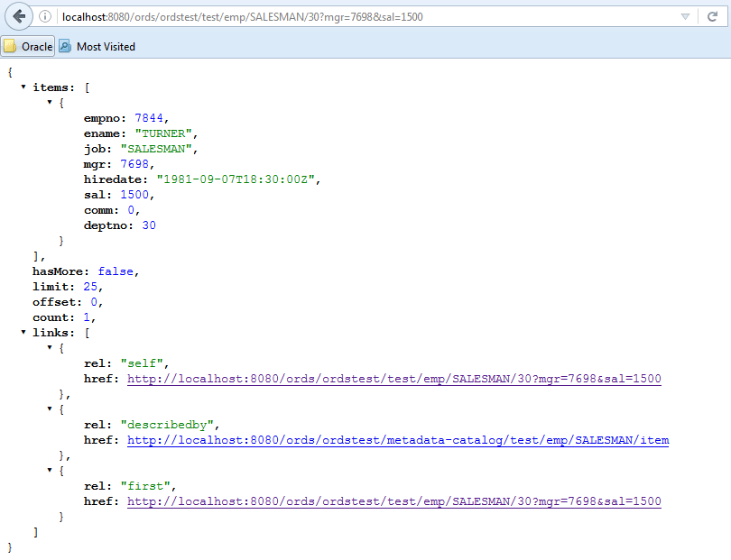Reload the page with the refresh icon
Screen dimensions: 731x560
[x=712, y=17]
